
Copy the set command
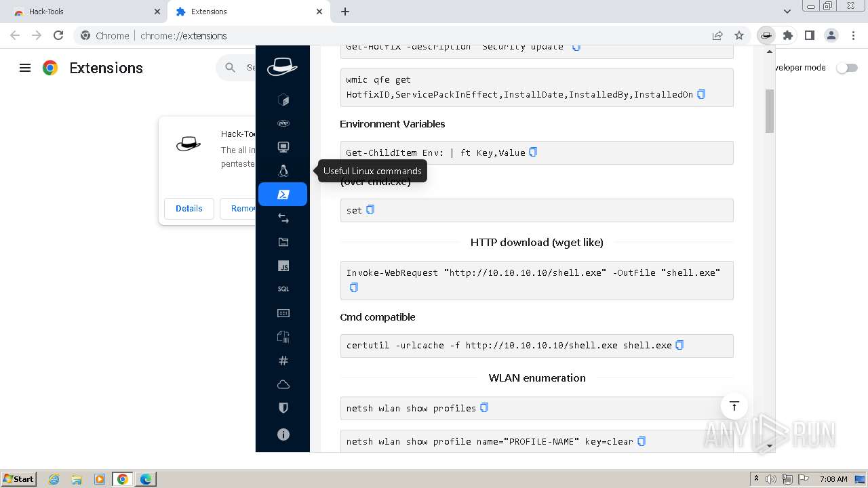pyautogui.click(x=370, y=209)
